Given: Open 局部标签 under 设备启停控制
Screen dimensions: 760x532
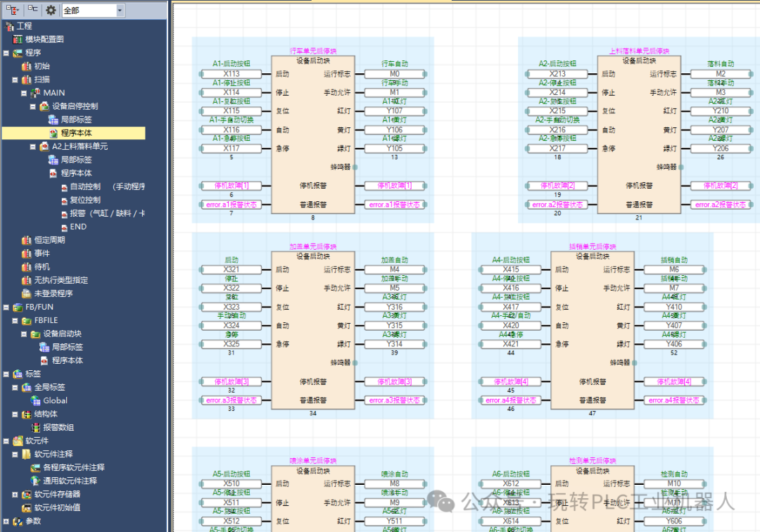Looking at the screenshot, I should click(x=76, y=120).
